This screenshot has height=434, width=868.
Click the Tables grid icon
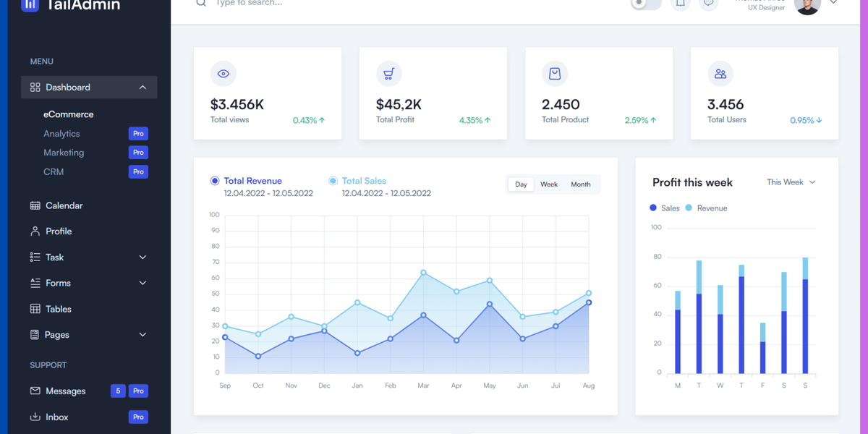tap(34, 309)
